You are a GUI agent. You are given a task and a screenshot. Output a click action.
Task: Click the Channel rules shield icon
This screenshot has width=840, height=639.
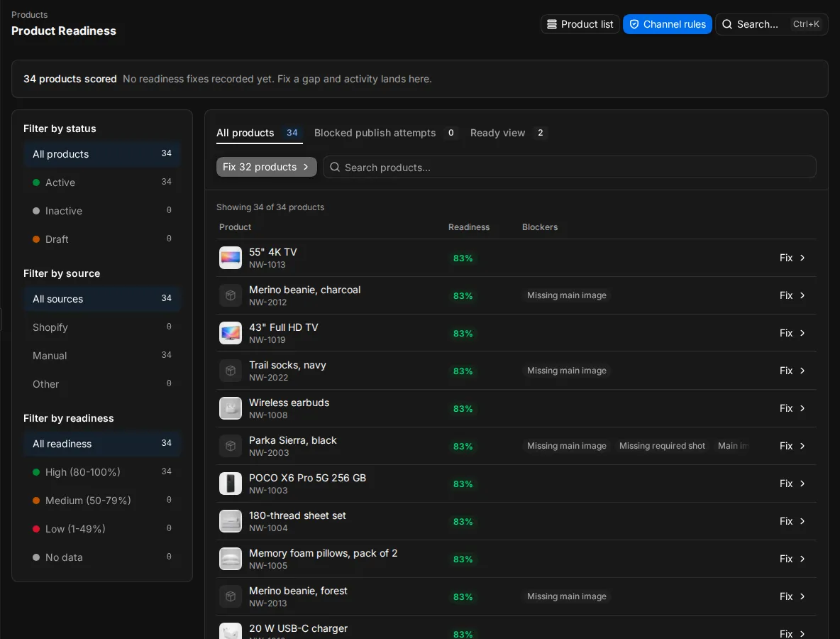[x=634, y=24]
